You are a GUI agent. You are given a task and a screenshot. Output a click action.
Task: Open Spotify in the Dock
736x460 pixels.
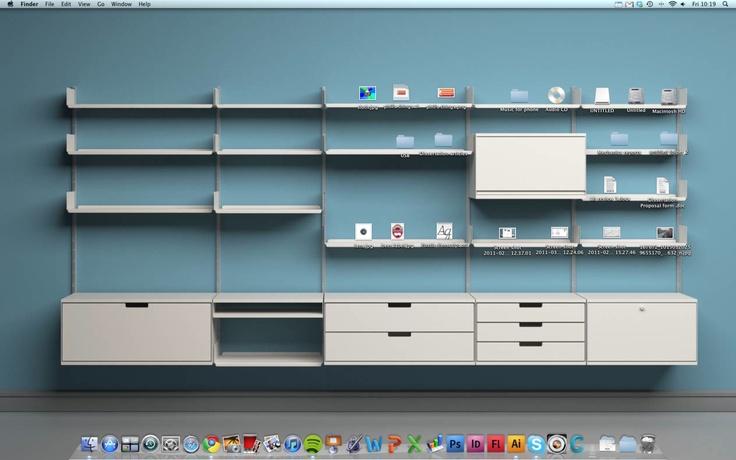coord(313,444)
